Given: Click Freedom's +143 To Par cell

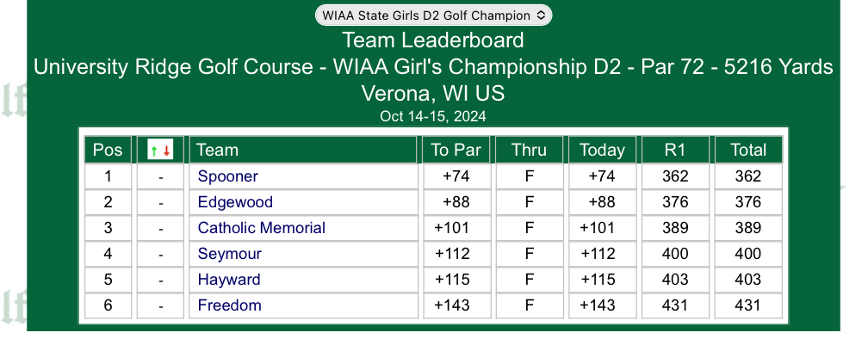Looking at the screenshot, I should tap(456, 305).
